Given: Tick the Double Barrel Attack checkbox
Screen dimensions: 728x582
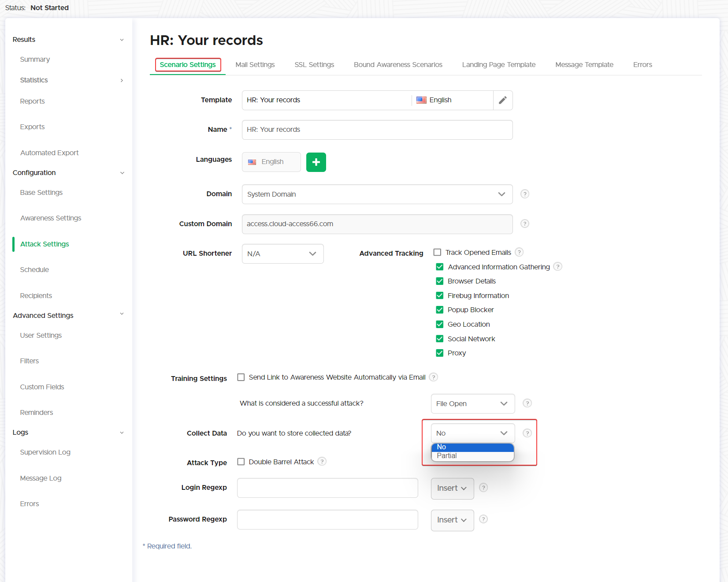Looking at the screenshot, I should point(241,462).
